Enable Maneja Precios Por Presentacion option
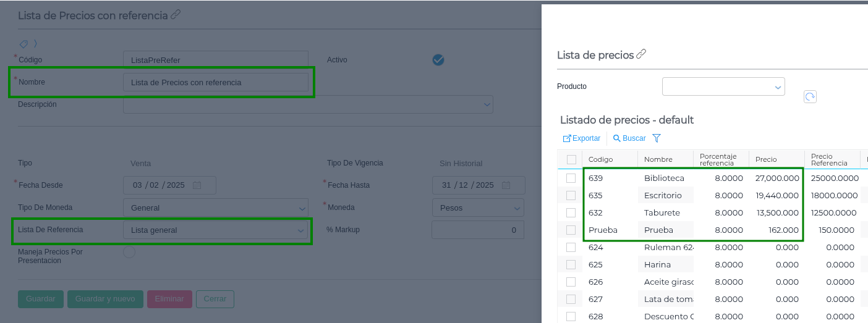The image size is (868, 323). (x=129, y=252)
